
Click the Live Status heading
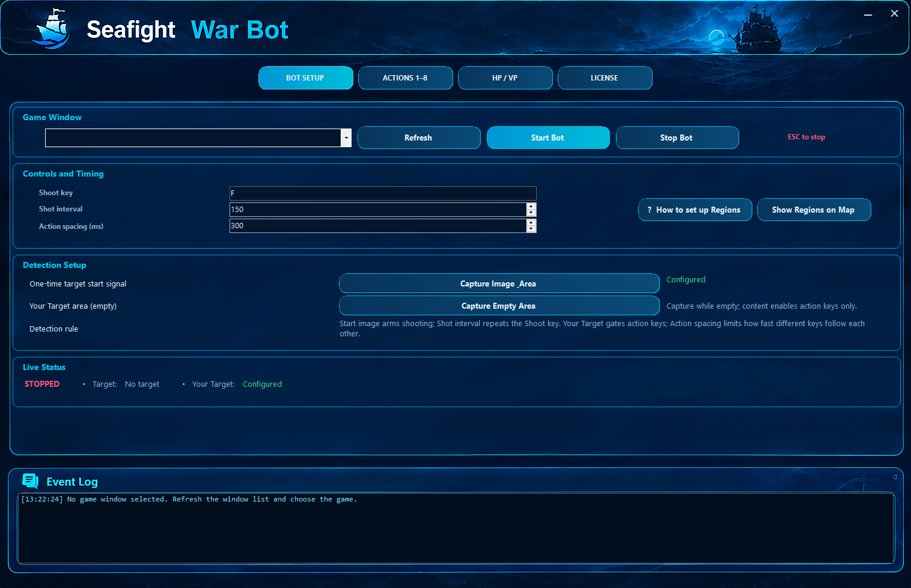click(x=44, y=367)
